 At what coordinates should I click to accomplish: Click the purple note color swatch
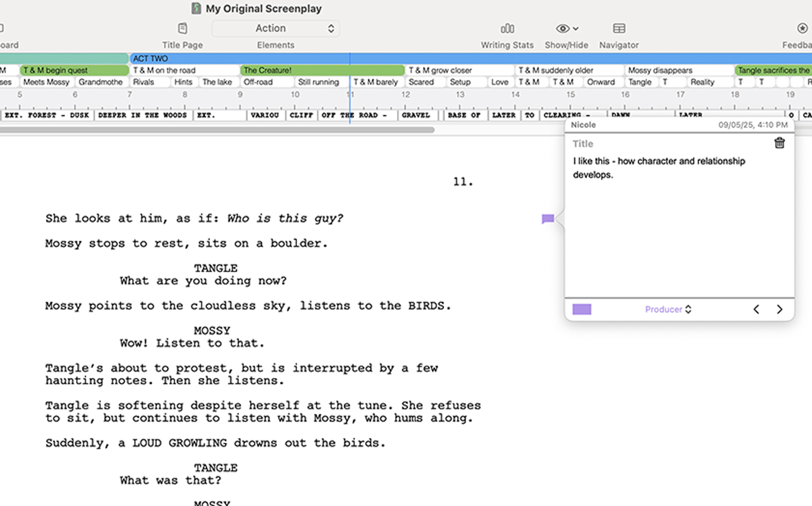(581, 310)
